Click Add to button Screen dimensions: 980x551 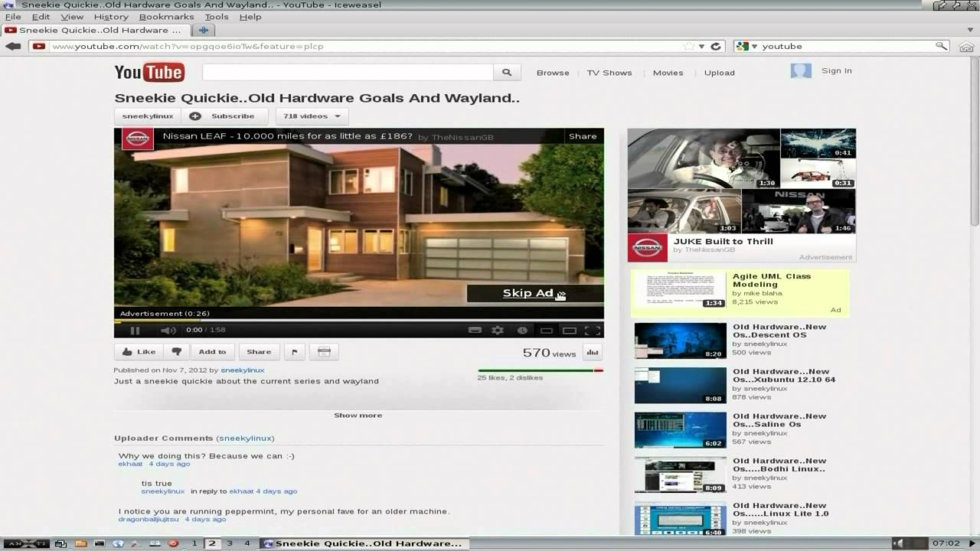pyautogui.click(x=212, y=352)
